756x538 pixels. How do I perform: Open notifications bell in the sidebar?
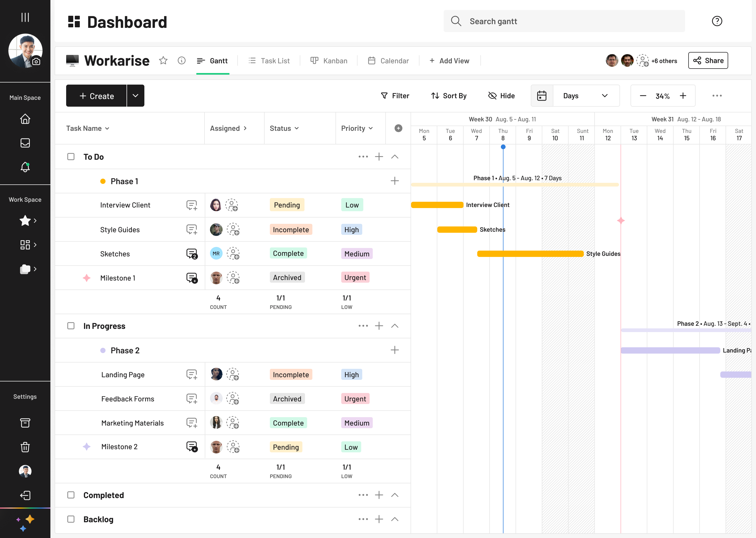[25, 167]
